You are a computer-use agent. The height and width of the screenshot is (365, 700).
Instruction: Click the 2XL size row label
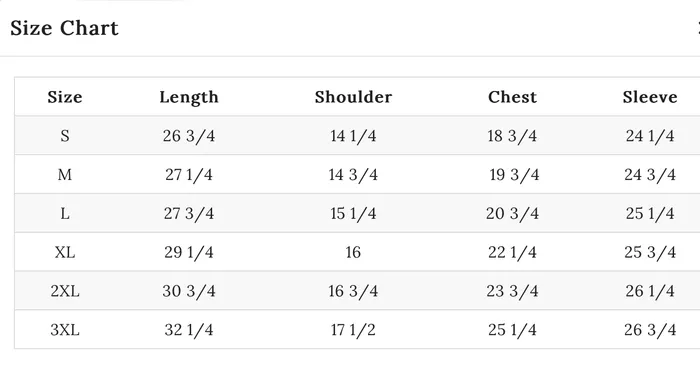point(65,291)
